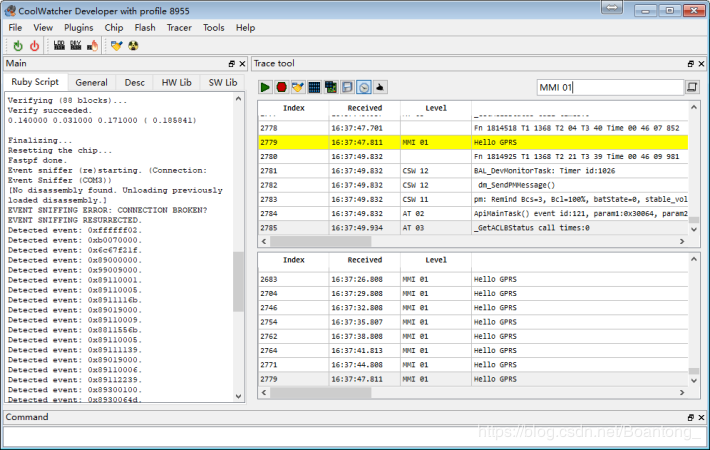Click the icon right of the MMI 01 filter field
This screenshot has width=710, height=450.
coord(691,87)
